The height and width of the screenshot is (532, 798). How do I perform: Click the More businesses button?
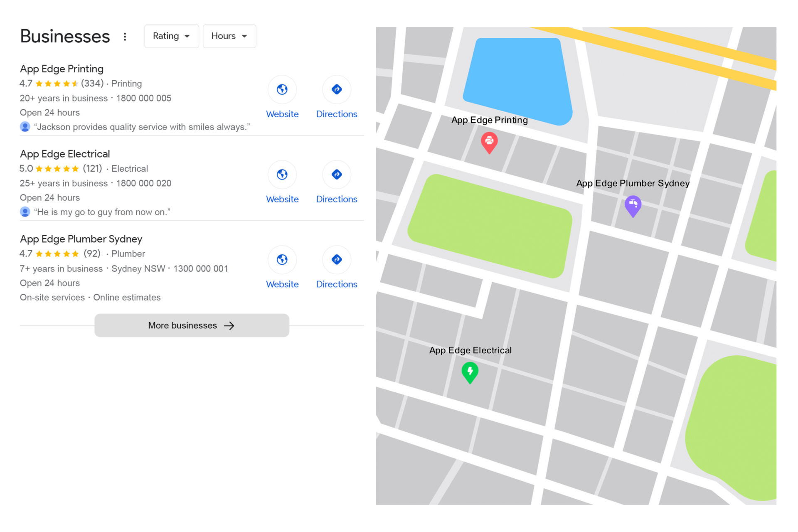pos(192,325)
